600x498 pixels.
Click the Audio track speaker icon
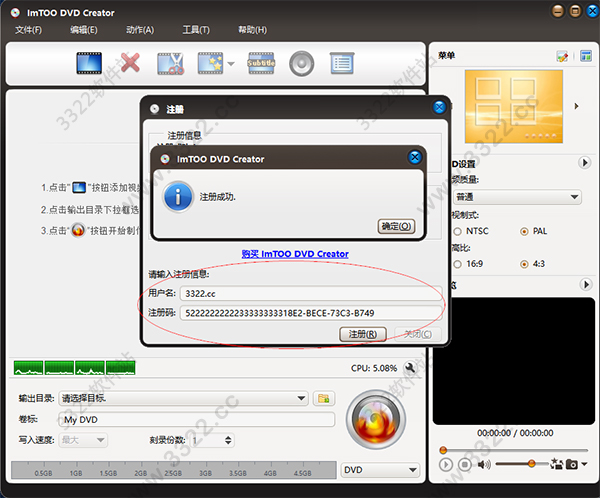(302, 64)
